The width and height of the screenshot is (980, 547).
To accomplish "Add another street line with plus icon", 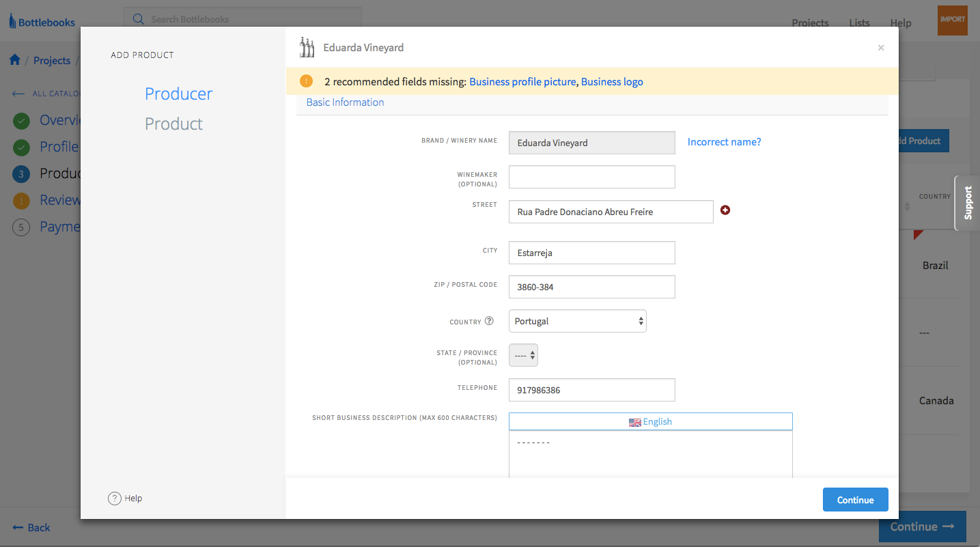I will pos(725,210).
